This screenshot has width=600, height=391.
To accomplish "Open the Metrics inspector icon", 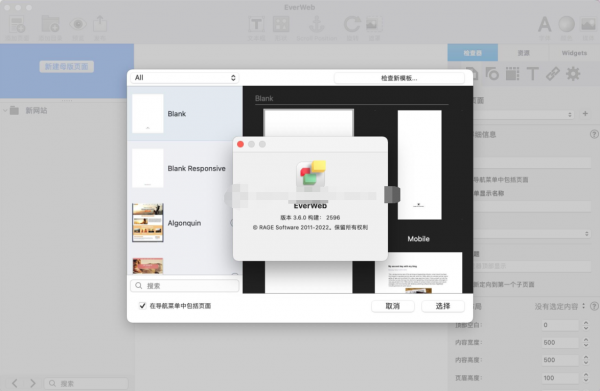I will tap(512, 73).
